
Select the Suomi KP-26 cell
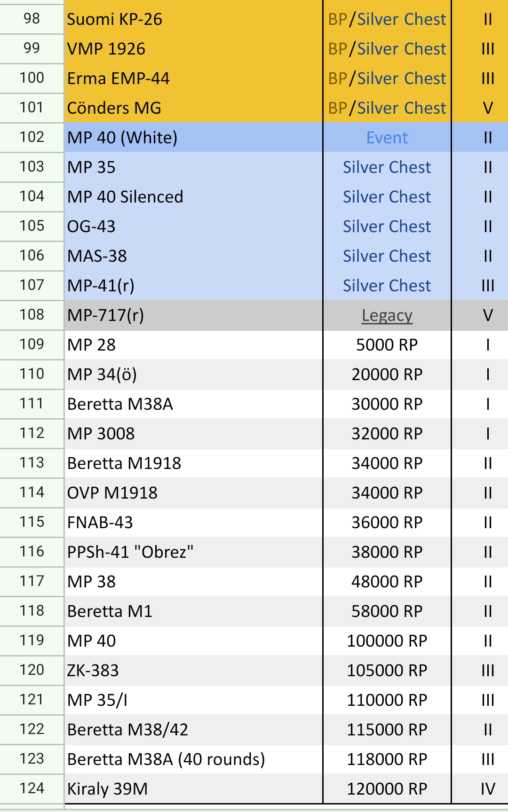tap(193, 19)
